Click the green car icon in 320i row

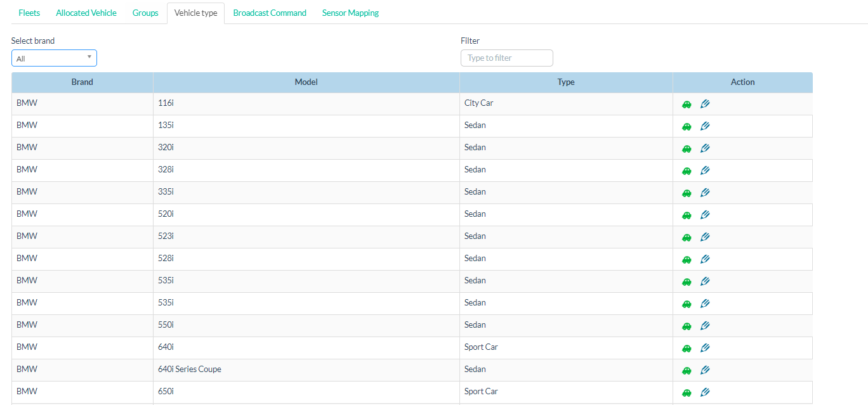686,149
